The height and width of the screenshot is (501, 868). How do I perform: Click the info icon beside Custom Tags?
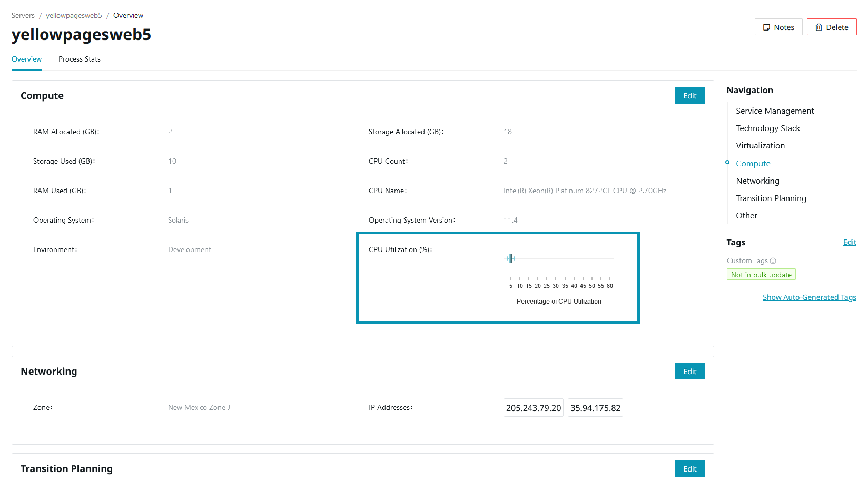773,260
